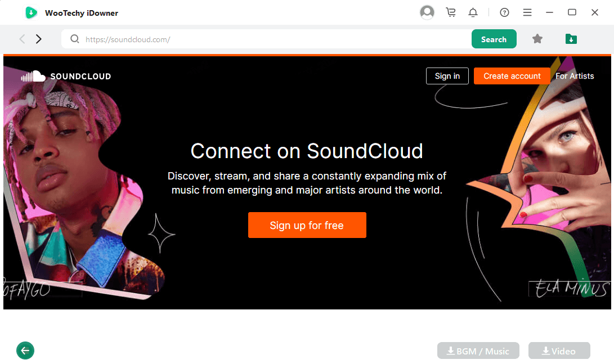Show notifications via bell icon

(x=473, y=12)
